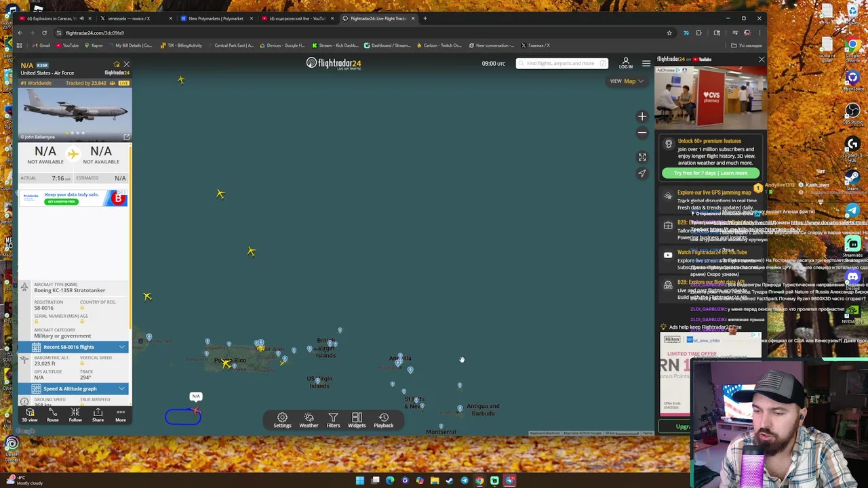
Task: Reload the browser page
Action: pyautogui.click(x=44, y=33)
